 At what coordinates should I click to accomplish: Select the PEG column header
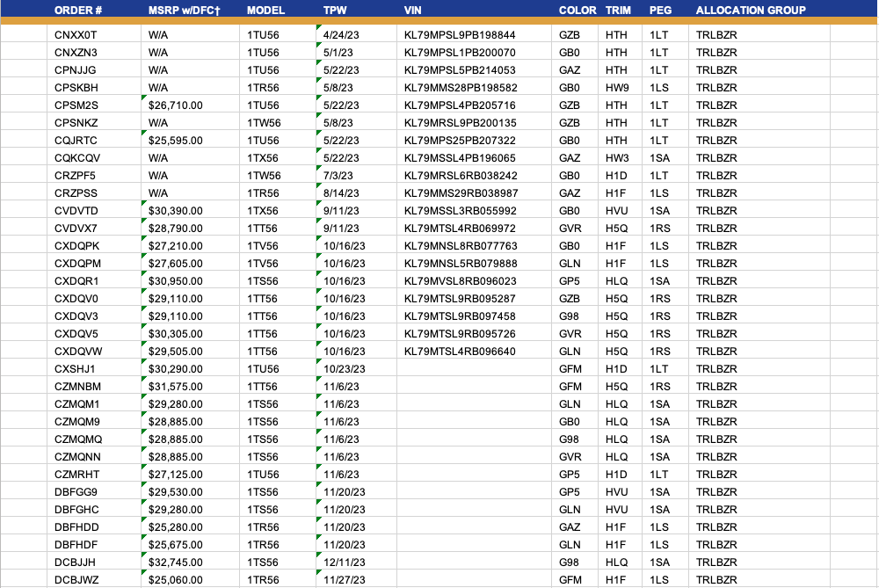point(660,10)
